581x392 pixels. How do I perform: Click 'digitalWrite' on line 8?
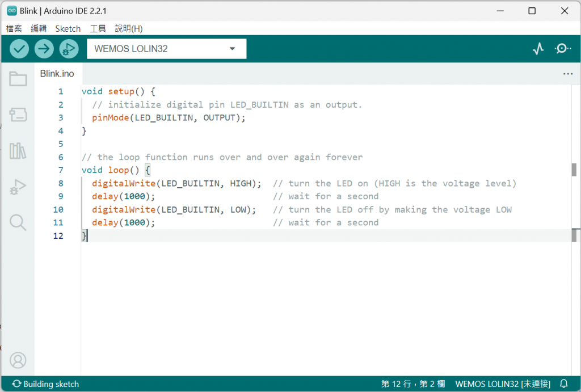pyautogui.click(x=124, y=183)
